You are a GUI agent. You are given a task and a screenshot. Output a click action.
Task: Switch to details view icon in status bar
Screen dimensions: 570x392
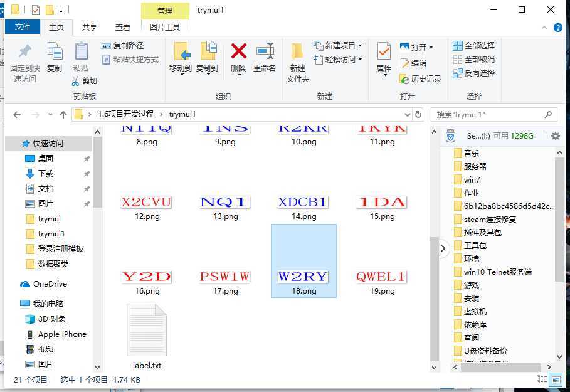(542, 380)
